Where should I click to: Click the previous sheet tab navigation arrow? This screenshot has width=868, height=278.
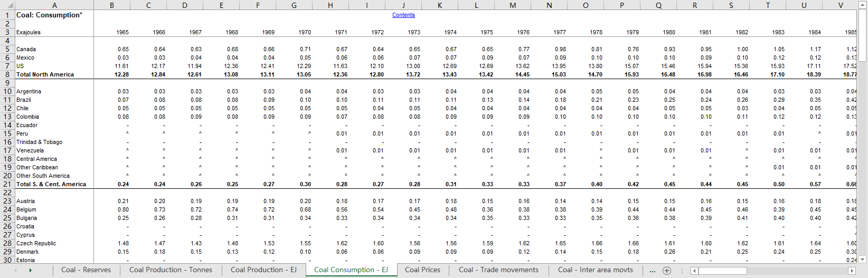[15, 271]
